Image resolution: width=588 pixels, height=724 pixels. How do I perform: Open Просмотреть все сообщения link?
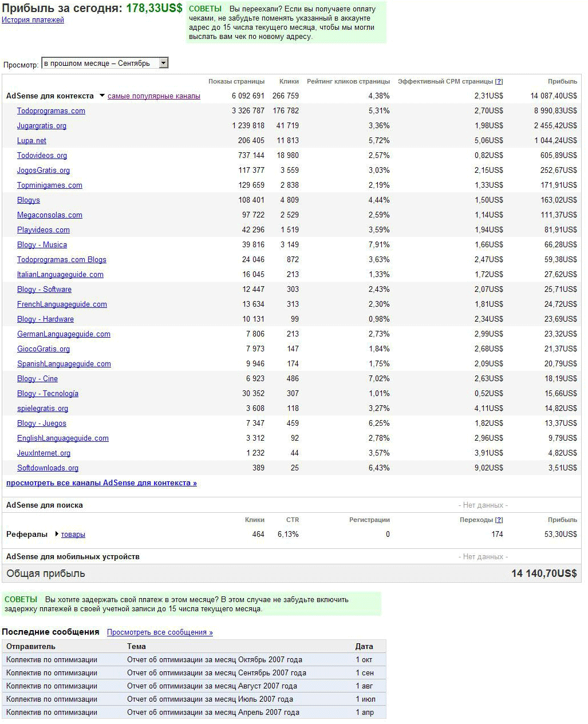click(160, 632)
